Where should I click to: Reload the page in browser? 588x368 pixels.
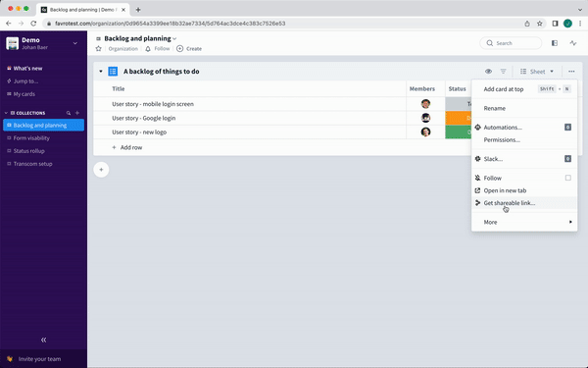point(33,24)
